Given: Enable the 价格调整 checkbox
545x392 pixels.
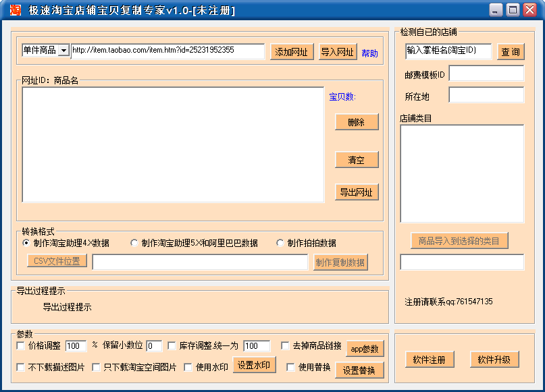Looking at the screenshot, I should click(x=20, y=346).
